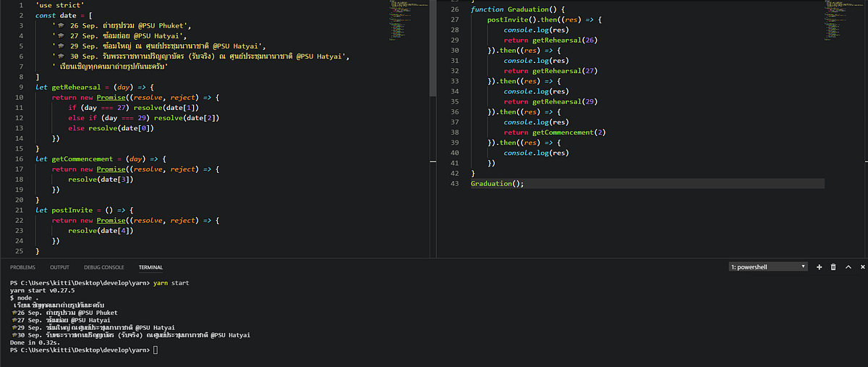Click line number 26 in right editor

(454, 9)
